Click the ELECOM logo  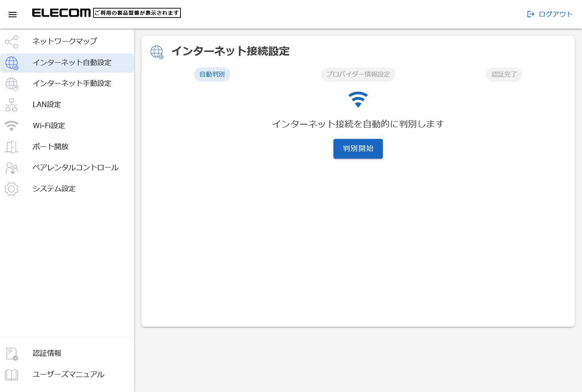point(61,13)
